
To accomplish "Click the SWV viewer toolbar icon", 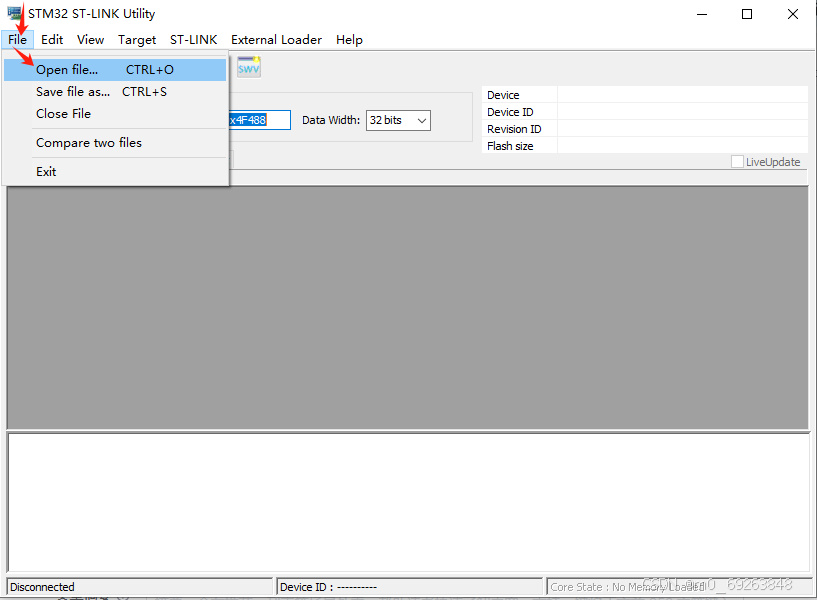I will pos(249,67).
